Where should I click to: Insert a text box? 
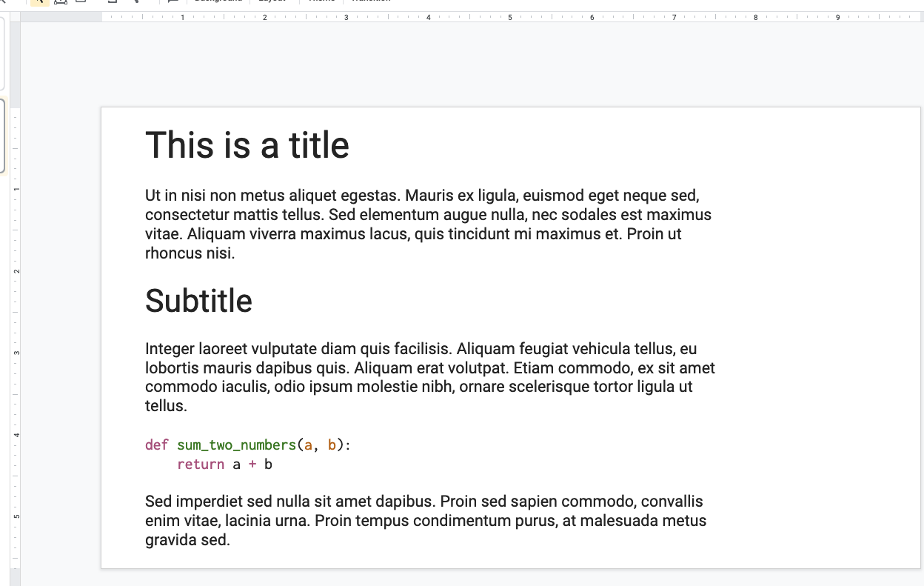(x=59, y=3)
